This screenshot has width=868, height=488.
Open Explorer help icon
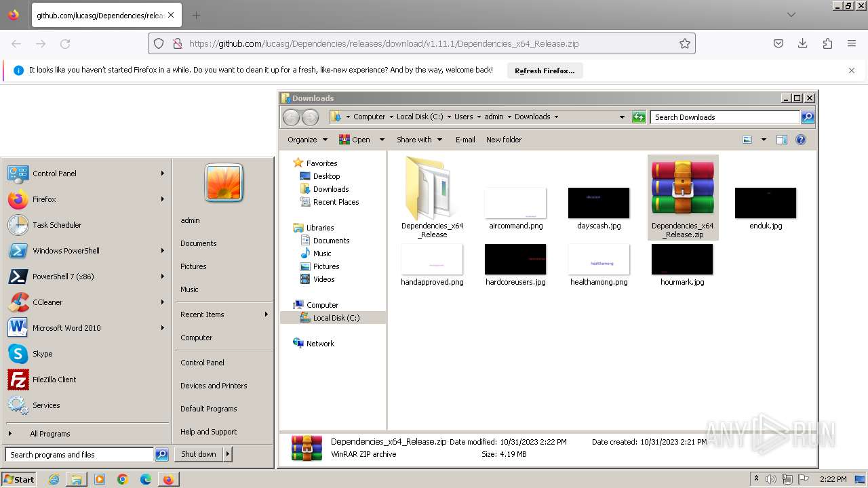pos(801,140)
